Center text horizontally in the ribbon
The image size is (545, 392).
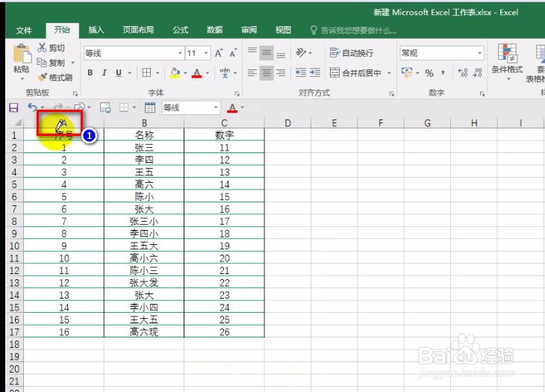pyautogui.click(x=267, y=72)
